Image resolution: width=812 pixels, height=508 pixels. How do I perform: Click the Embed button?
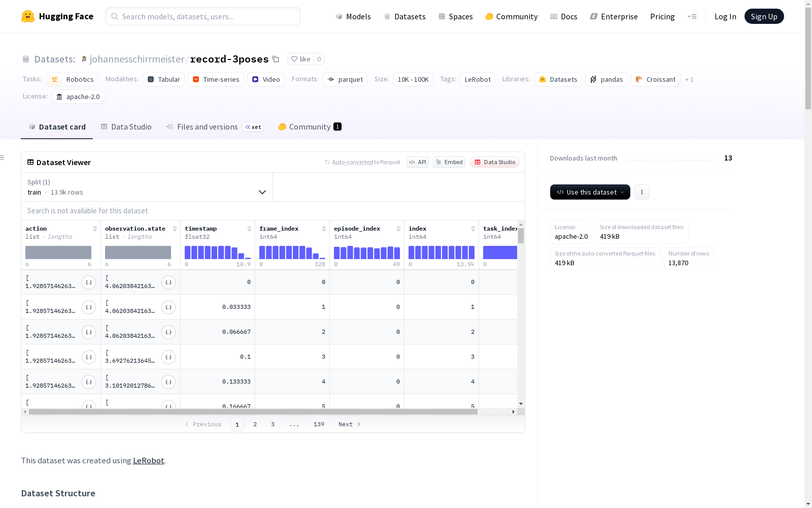pyautogui.click(x=449, y=162)
